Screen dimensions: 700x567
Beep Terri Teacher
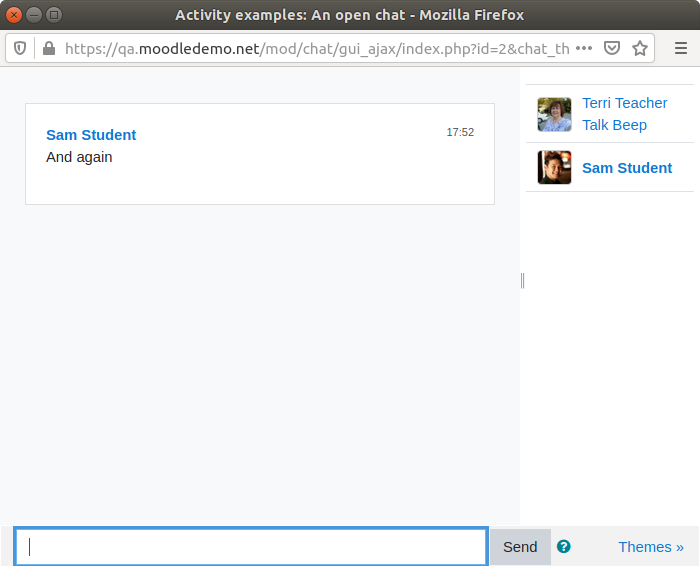pos(629,125)
